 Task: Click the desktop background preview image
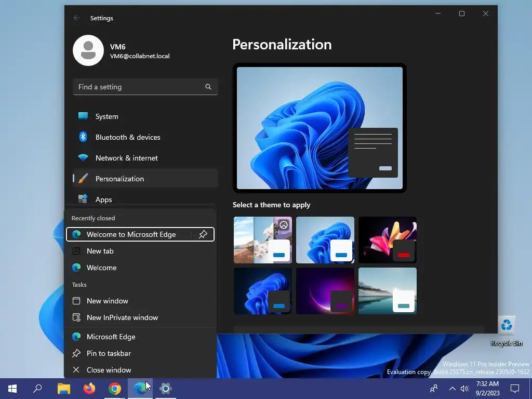tap(320, 128)
